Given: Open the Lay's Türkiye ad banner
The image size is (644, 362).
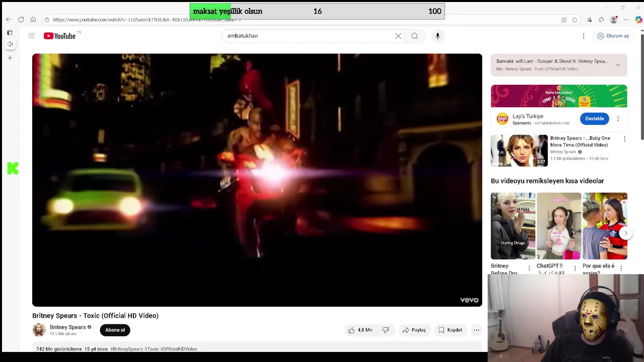Looking at the screenshot, I should tap(559, 96).
